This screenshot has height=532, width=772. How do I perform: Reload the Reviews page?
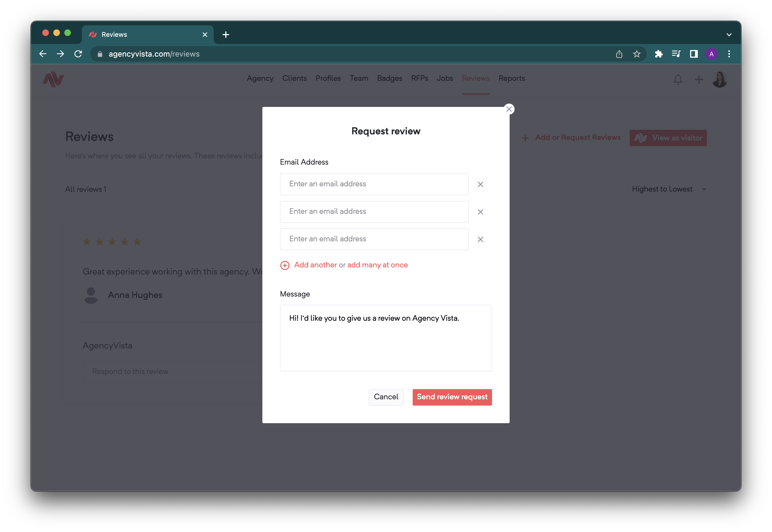tap(78, 54)
